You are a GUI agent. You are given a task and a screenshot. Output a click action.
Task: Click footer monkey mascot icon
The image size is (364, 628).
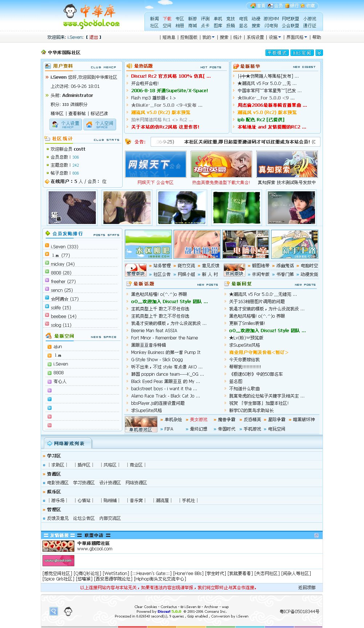coord(68,611)
